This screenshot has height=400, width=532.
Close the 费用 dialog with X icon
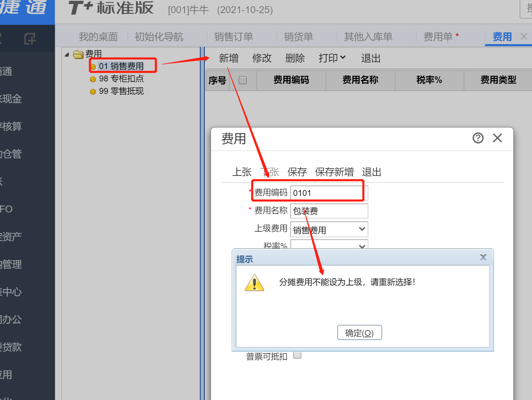497,138
